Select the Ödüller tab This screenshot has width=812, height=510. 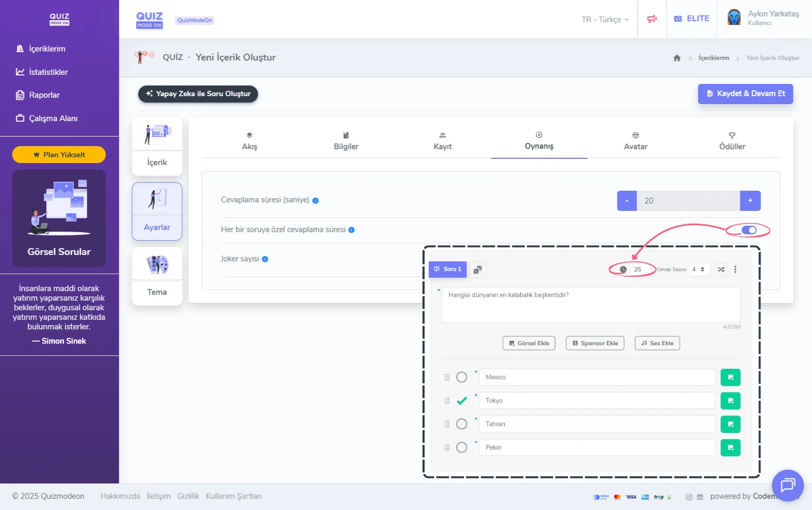pos(732,141)
